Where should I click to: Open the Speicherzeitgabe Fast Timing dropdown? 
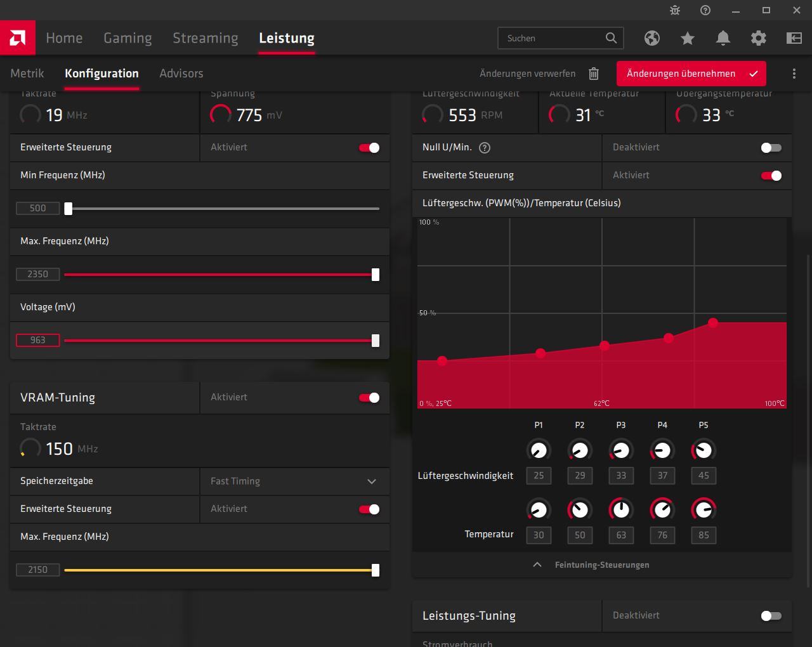294,481
